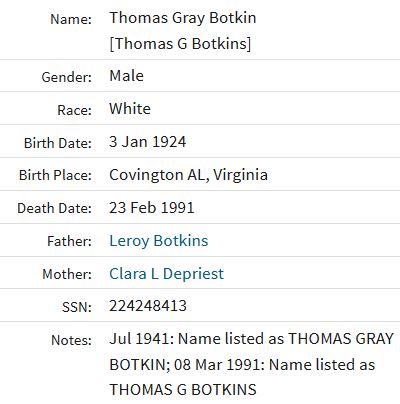Click the Name field label
Screen dimensions: 400x404
(x=71, y=19)
